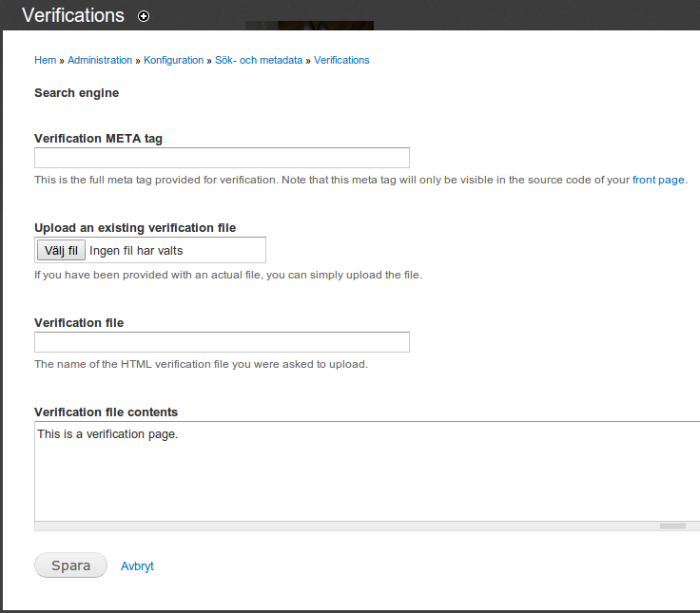The image size is (700, 613).
Task: Focus the Verification file name input
Action: pyautogui.click(x=222, y=342)
